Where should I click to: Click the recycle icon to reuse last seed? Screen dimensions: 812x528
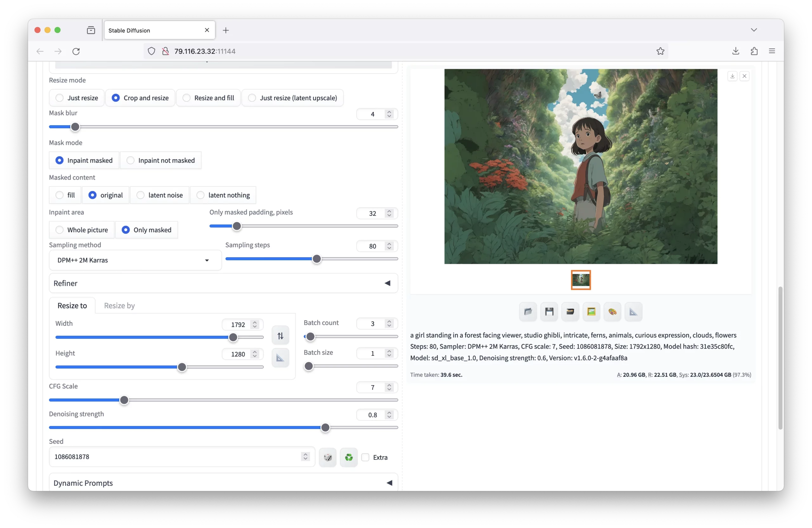349,457
